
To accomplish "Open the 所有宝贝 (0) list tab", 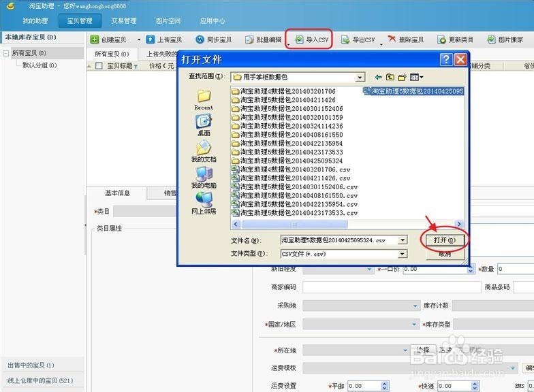I will 112,54.
